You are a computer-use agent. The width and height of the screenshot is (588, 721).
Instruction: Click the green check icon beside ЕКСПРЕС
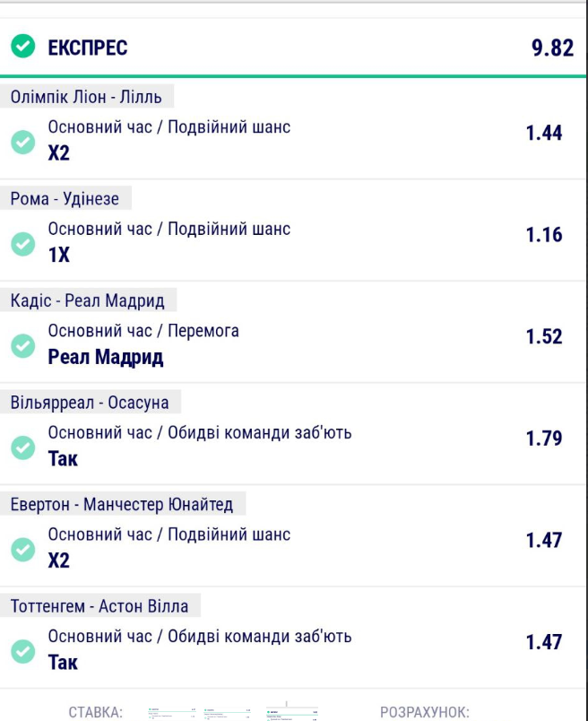pos(23,46)
